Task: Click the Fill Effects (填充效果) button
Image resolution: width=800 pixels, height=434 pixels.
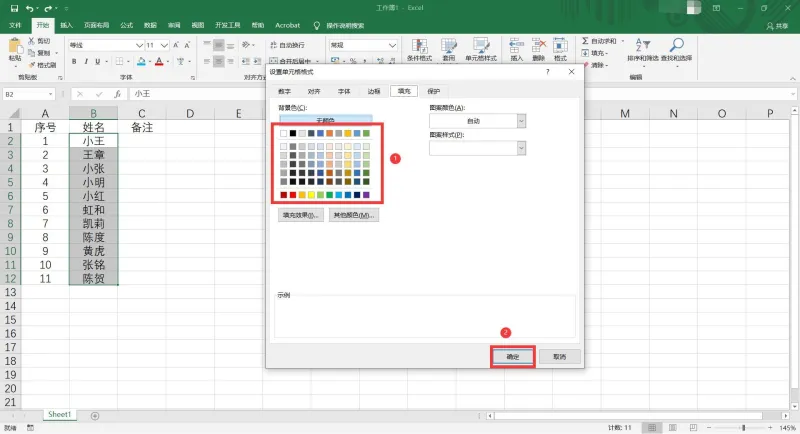Action: [x=301, y=215]
